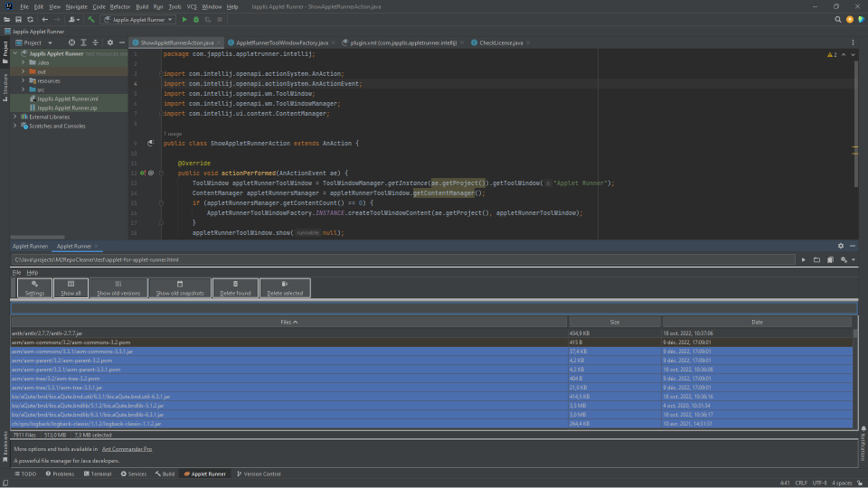The height and width of the screenshot is (488, 868).
Task: Click the Settings button with gears icon
Action: [x=34, y=287]
